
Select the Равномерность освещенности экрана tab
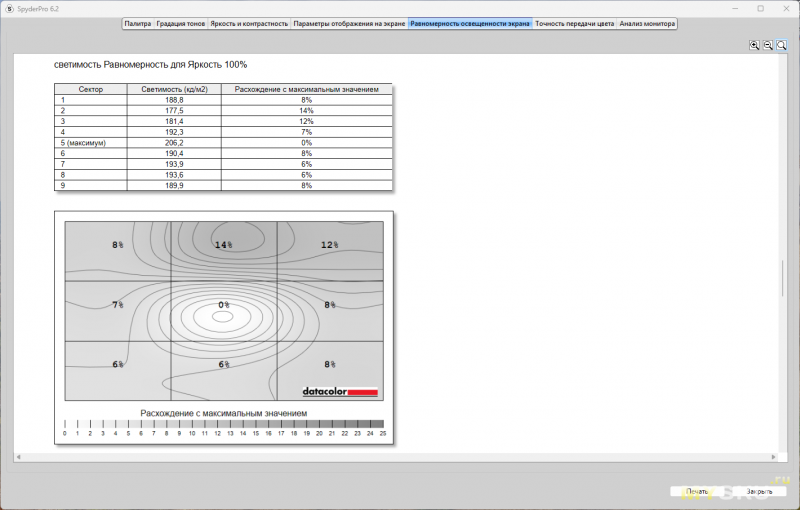pos(470,22)
